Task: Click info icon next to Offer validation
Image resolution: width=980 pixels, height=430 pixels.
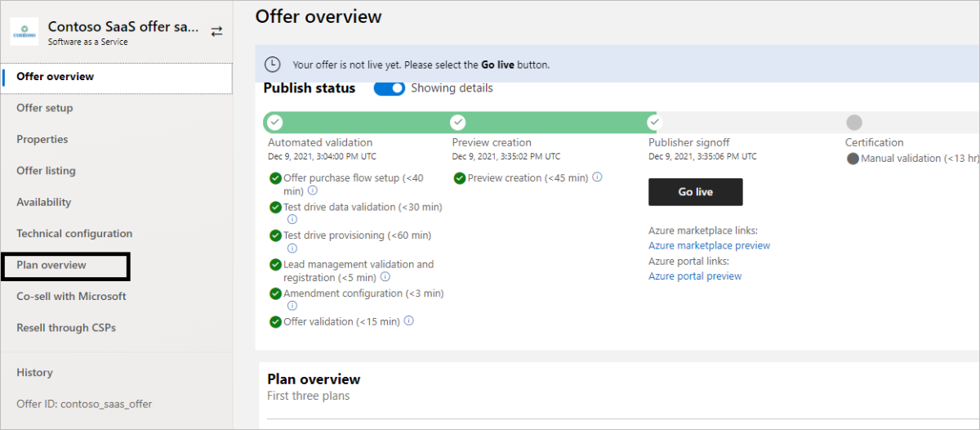Action: [x=409, y=321]
